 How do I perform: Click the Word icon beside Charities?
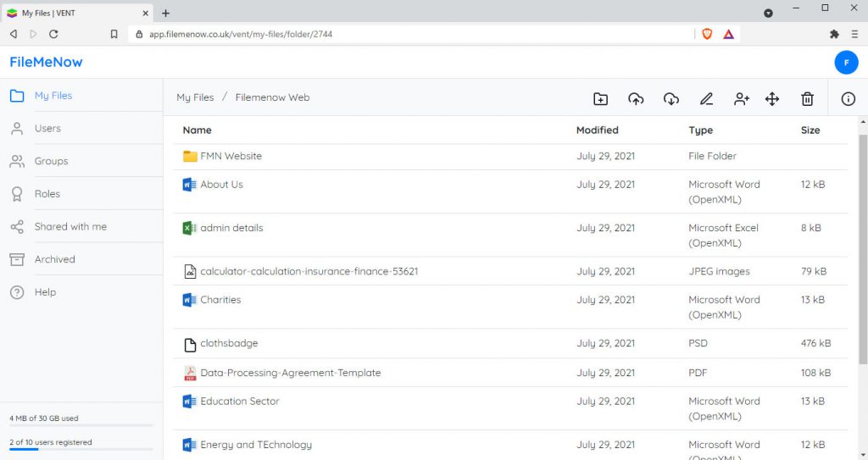[189, 300]
